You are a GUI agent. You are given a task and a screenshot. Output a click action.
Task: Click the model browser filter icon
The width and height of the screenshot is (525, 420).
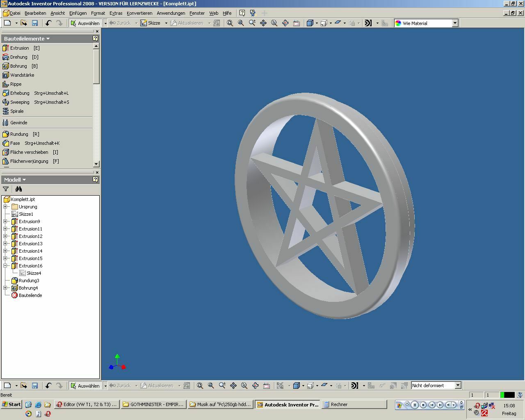6,189
